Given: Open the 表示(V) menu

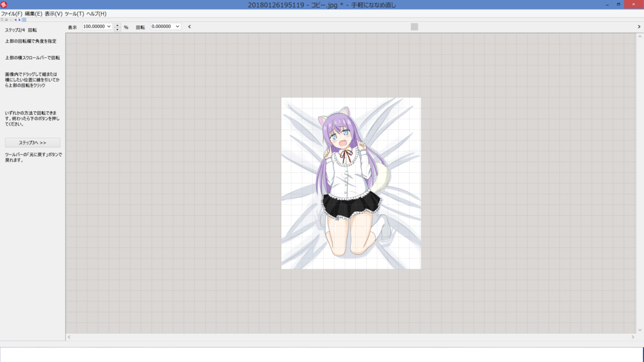Looking at the screenshot, I should click(53, 14).
